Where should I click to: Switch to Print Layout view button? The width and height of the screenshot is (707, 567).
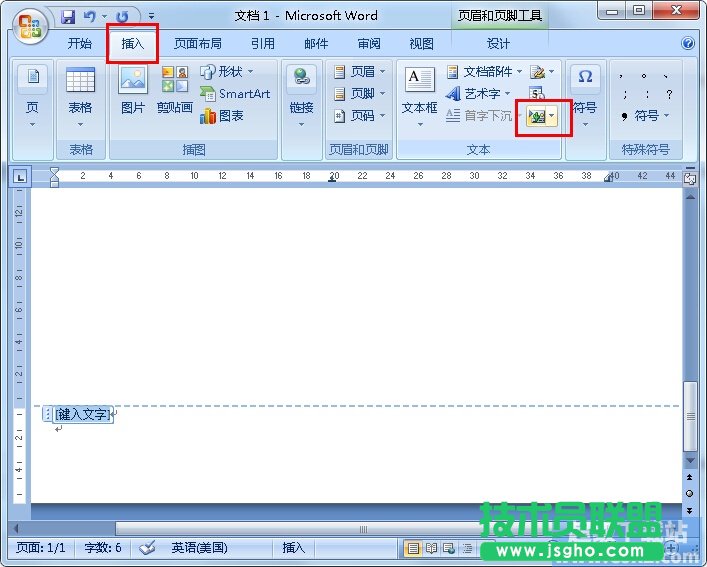point(413,548)
